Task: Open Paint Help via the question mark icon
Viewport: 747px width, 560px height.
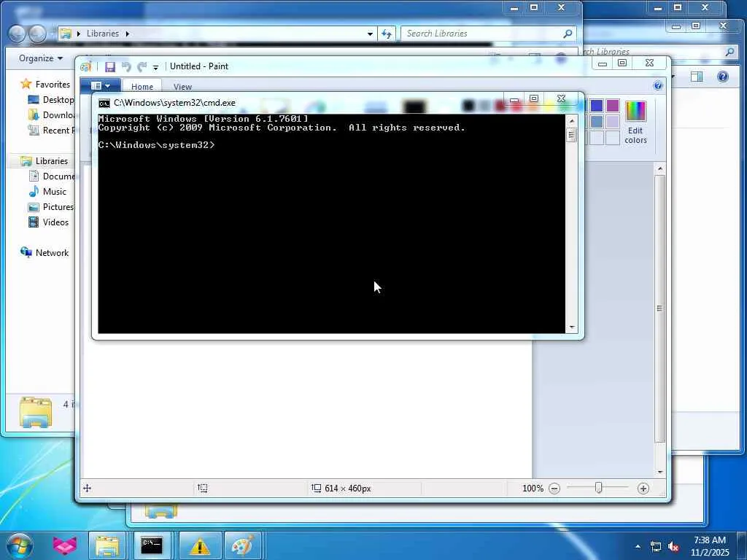Action: 658,86
